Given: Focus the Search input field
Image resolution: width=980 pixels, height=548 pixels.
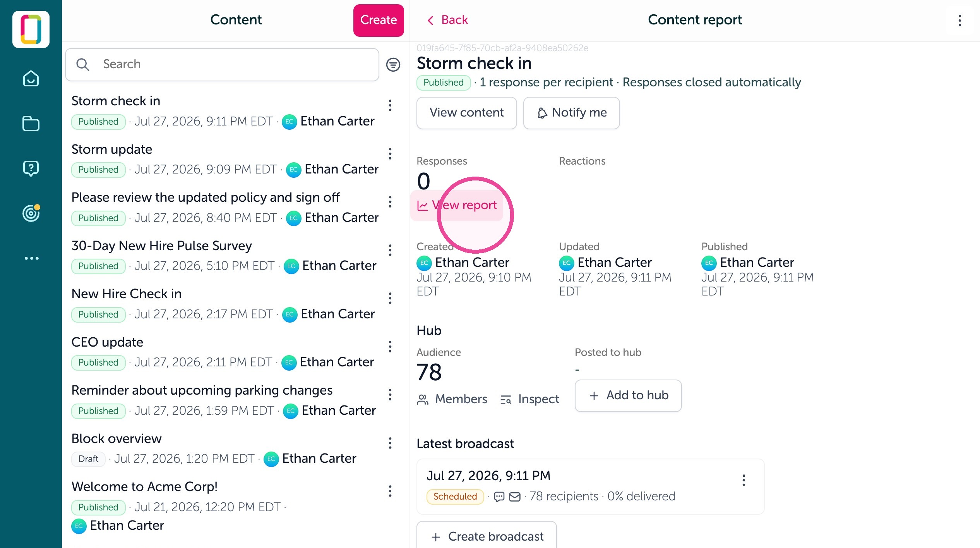Looking at the screenshot, I should pyautogui.click(x=222, y=65).
